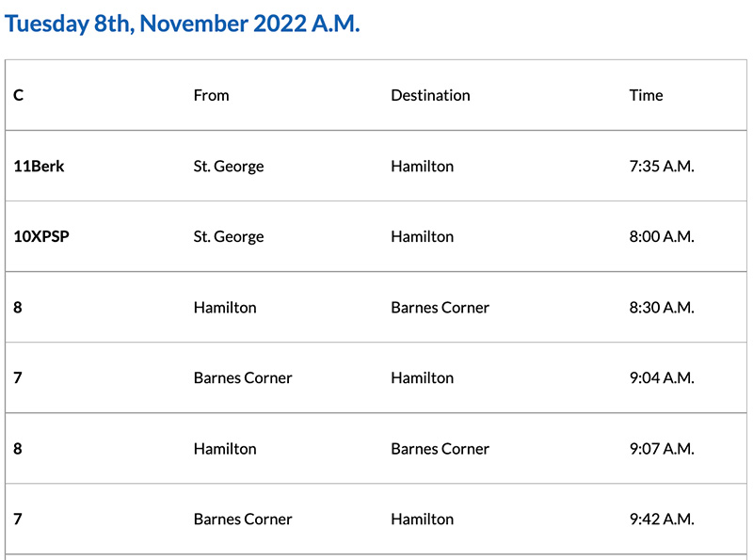Click the 7:35 A.M. time cell
753x560 pixels.
(661, 166)
